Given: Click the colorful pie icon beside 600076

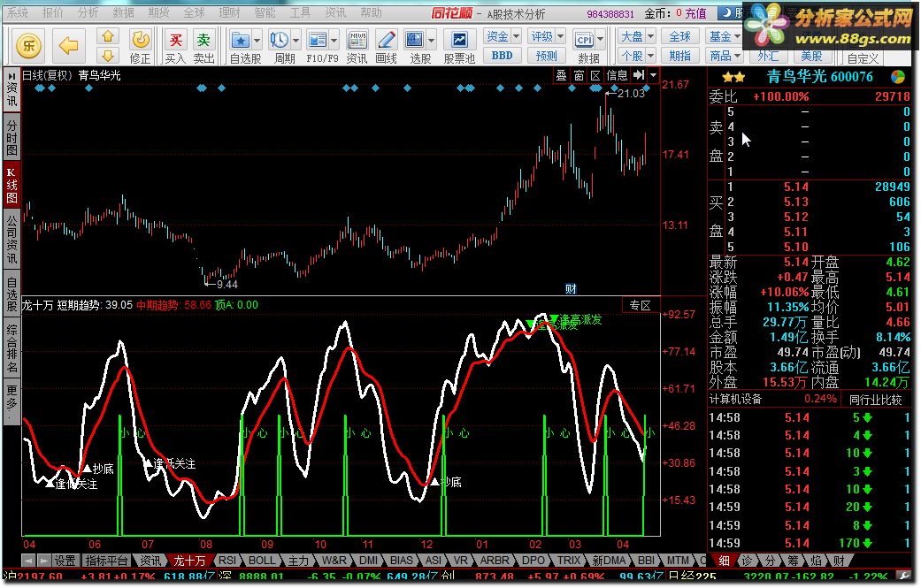Looking at the screenshot, I should (x=897, y=77).
